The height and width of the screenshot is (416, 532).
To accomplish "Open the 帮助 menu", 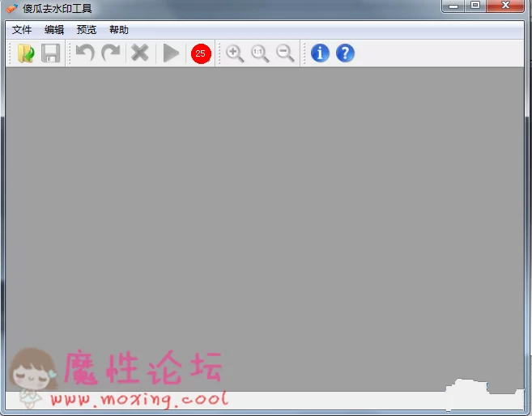I will [x=119, y=30].
